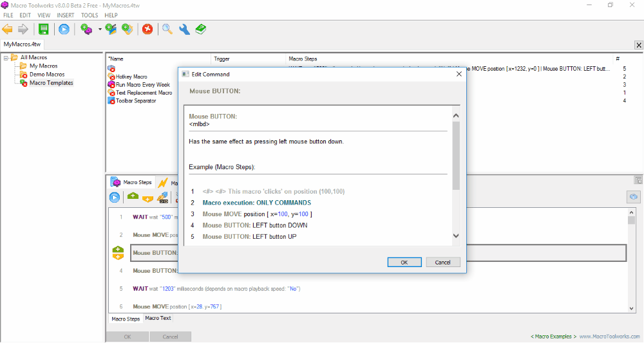Sort by the Trigger column header
This screenshot has width=644, height=343.
[248, 59]
